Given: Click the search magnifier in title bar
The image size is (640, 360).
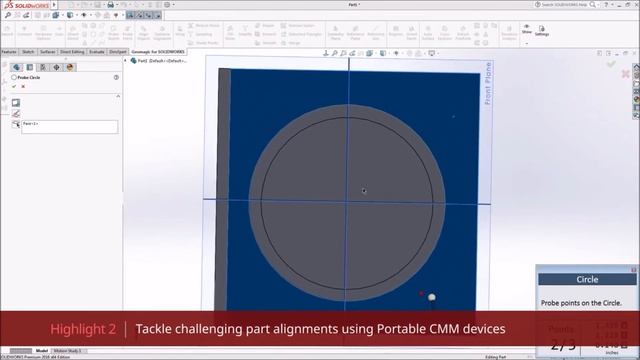Looking at the screenshot, I should (x=593, y=5).
